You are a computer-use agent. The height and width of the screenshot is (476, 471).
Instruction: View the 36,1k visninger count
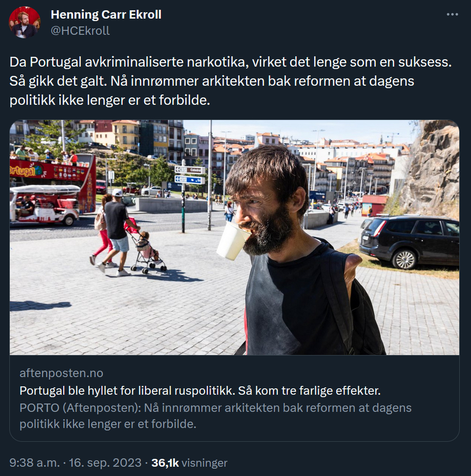coord(189,463)
